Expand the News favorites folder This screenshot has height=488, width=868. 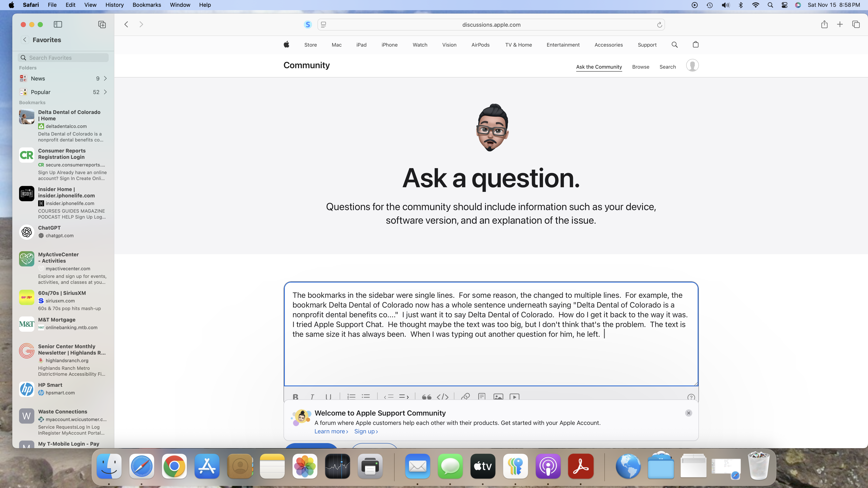click(105, 78)
